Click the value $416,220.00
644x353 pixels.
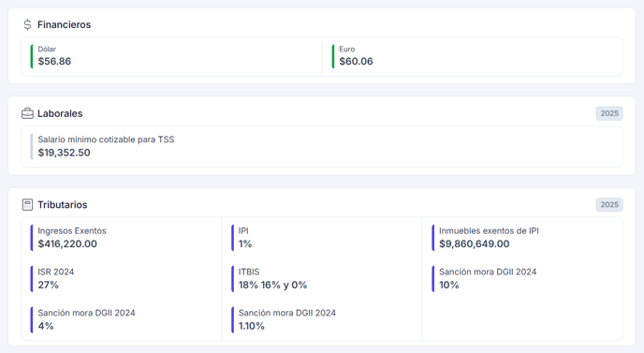pos(67,243)
